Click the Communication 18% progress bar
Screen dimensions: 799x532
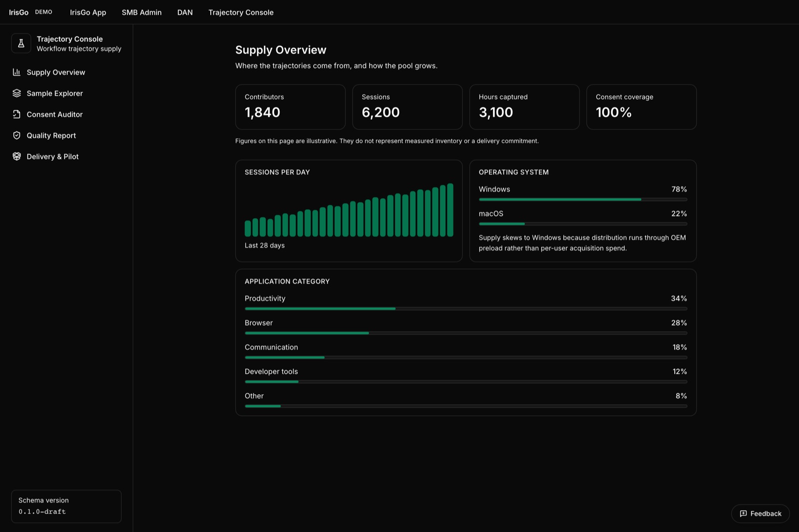[x=466, y=357]
